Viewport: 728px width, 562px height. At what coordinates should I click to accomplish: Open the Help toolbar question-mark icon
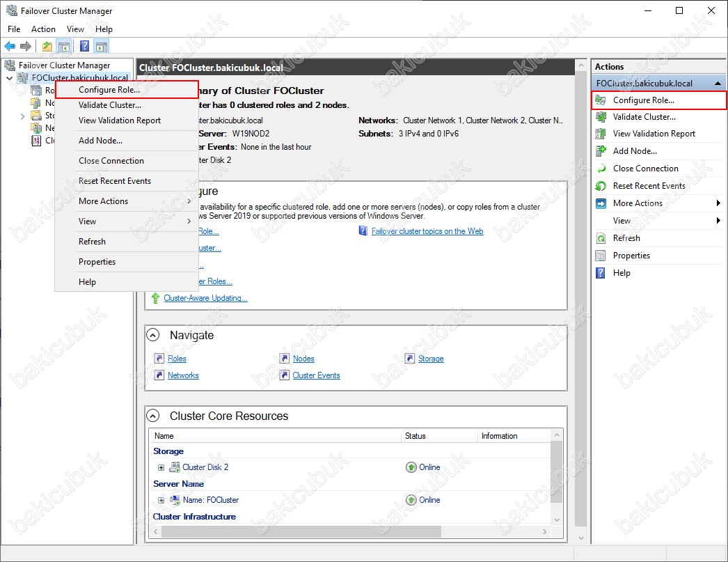(84, 47)
